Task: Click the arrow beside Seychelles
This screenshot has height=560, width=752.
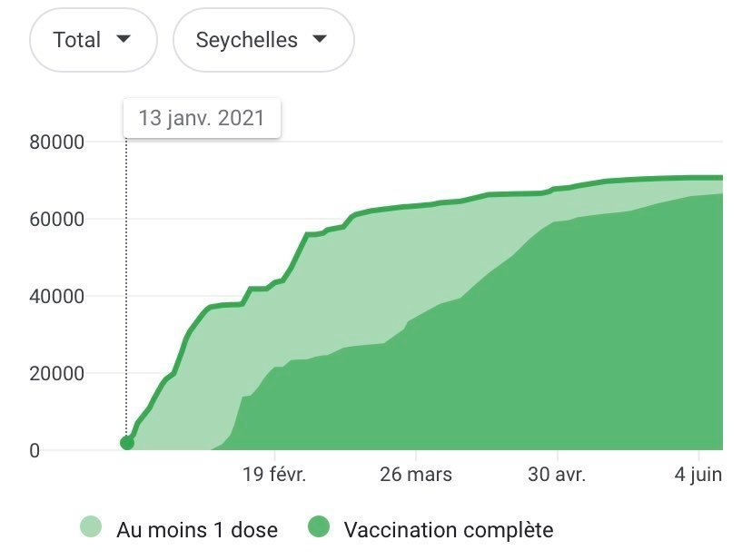Action: pyautogui.click(x=319, y=39)
